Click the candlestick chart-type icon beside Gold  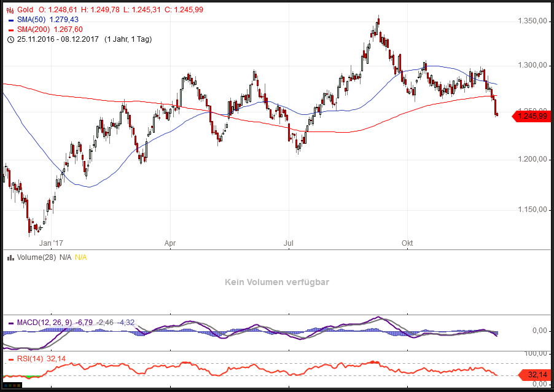[10, 10]
